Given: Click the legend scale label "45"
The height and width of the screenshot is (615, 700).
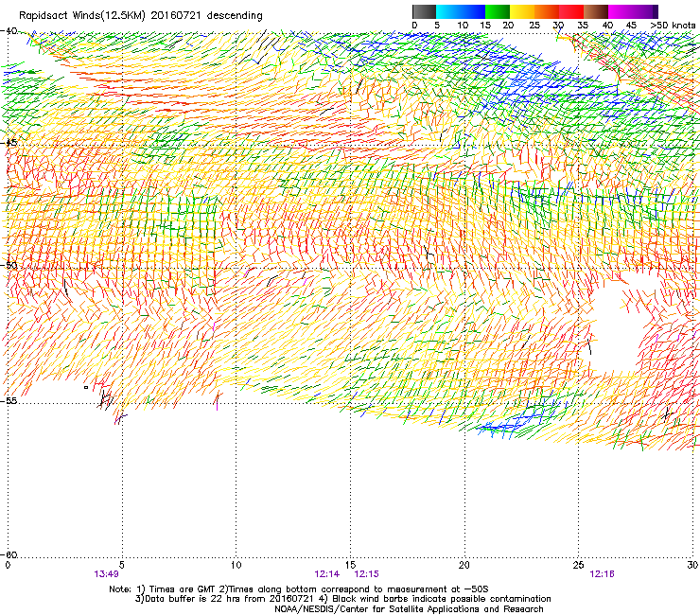Looking at the screenshot, I should 631,26.
